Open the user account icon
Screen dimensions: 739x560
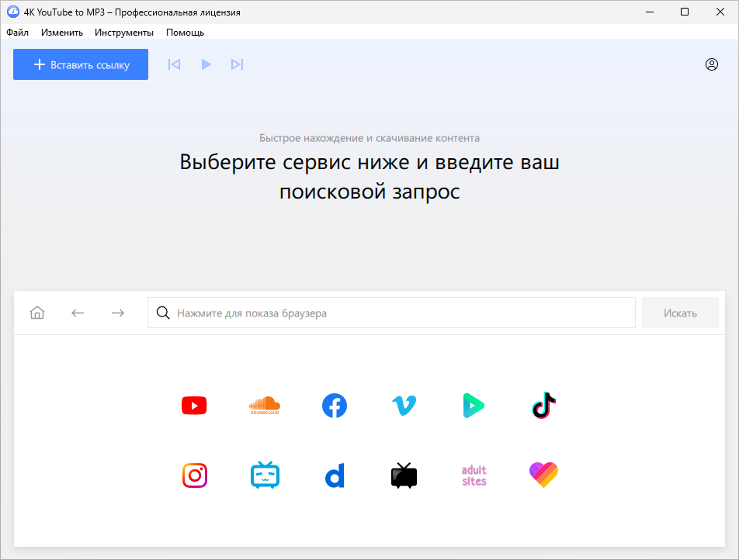click(712, 64)
